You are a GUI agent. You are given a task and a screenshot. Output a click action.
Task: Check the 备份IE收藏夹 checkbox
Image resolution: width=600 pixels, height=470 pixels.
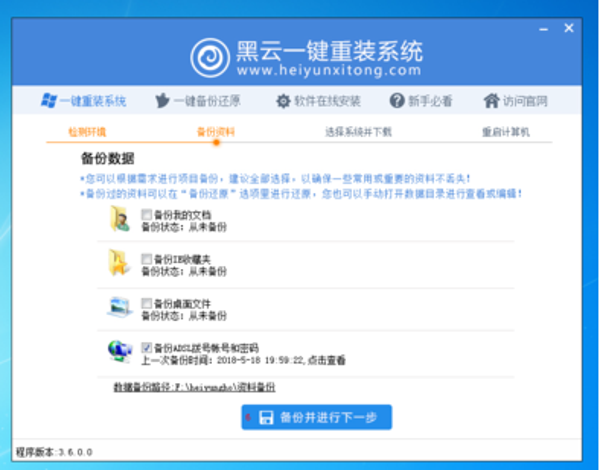click(x=146, y=259)
